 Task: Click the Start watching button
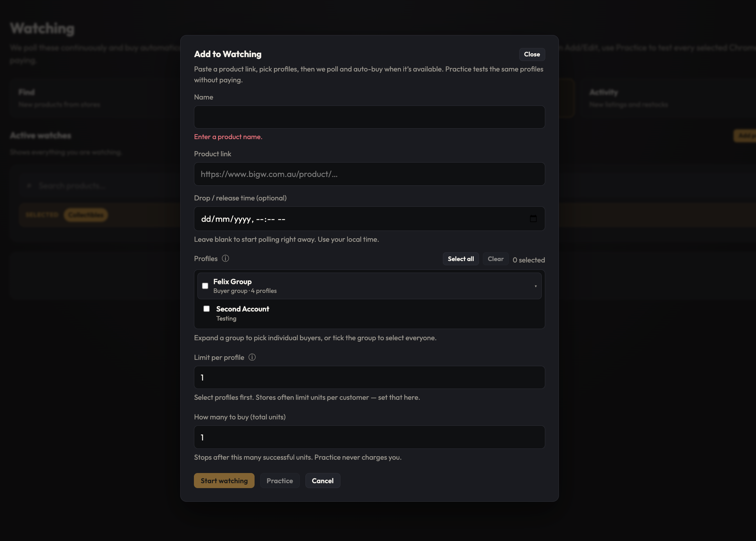click(x=224, y=481)
